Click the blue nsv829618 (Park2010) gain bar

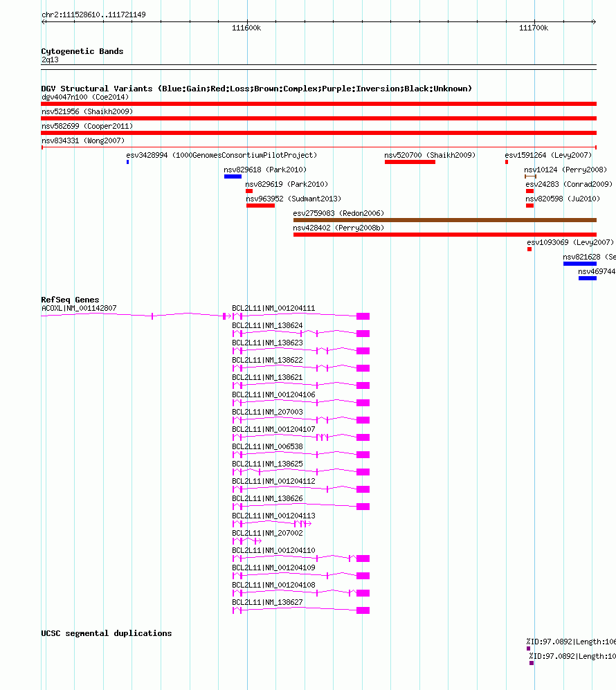(x=233, y=176)
